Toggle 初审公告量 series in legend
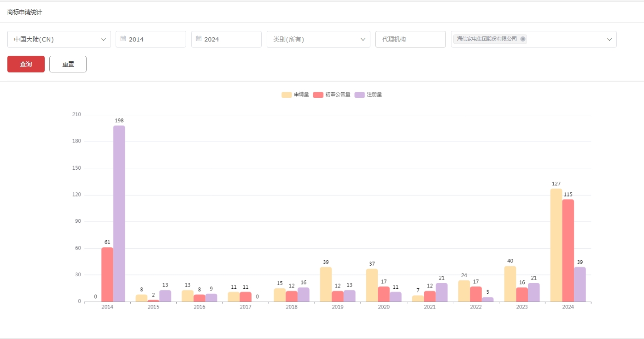The width and height of the screenshot is (644, 339). coord(332,95)
